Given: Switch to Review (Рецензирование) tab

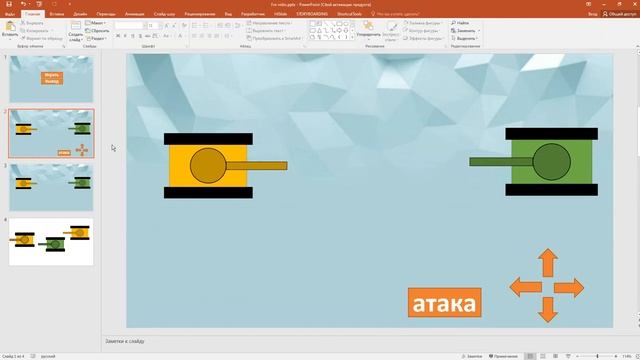Looking at the screenshot, I should coord(200,14).
